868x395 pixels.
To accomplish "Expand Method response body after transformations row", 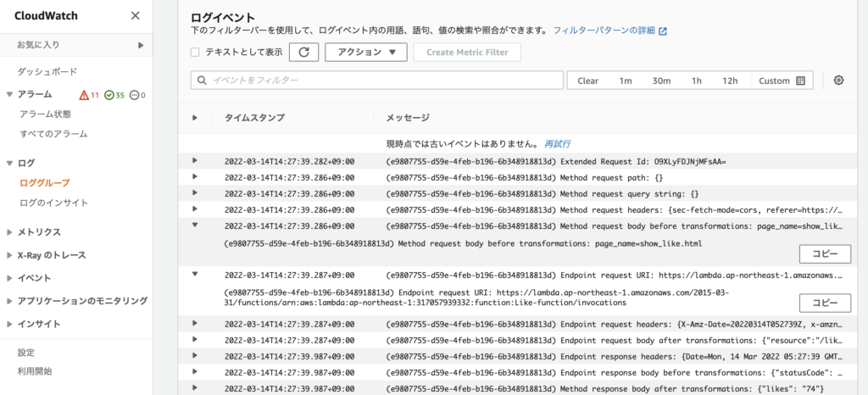I will pos(195,387).
